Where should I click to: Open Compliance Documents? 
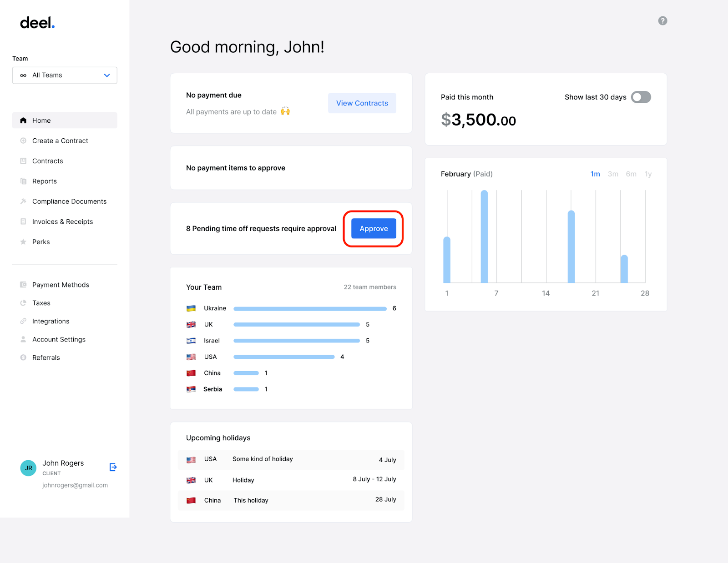point(69,201)
